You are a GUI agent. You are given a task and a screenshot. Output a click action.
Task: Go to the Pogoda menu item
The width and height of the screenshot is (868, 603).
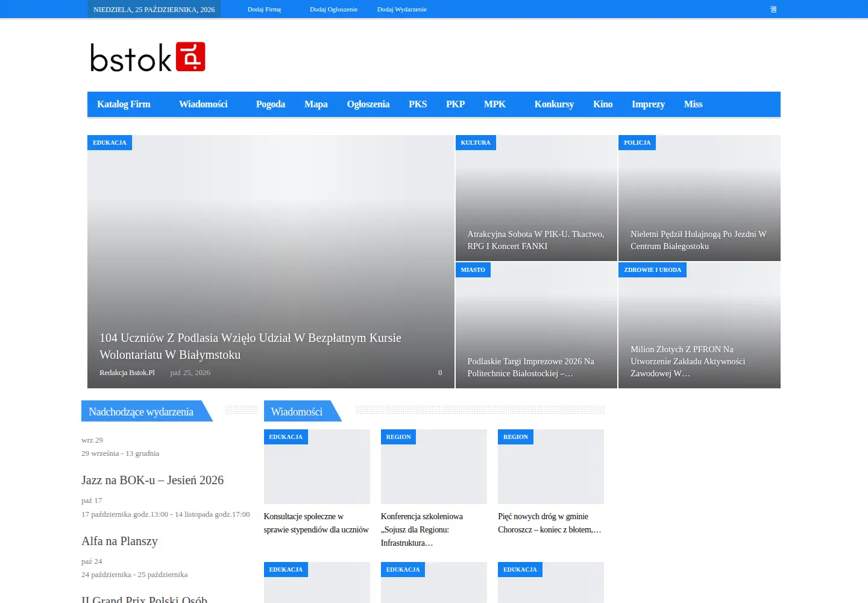[271, 104]
